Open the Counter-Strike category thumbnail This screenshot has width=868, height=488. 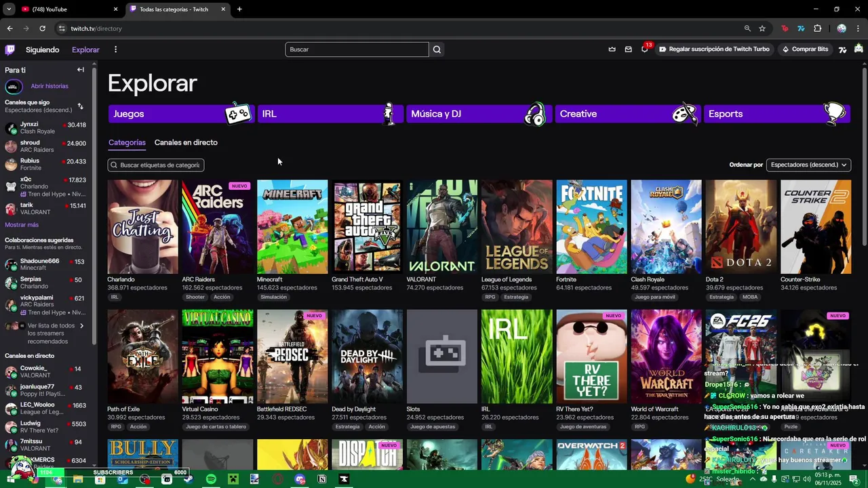[816, 226]
